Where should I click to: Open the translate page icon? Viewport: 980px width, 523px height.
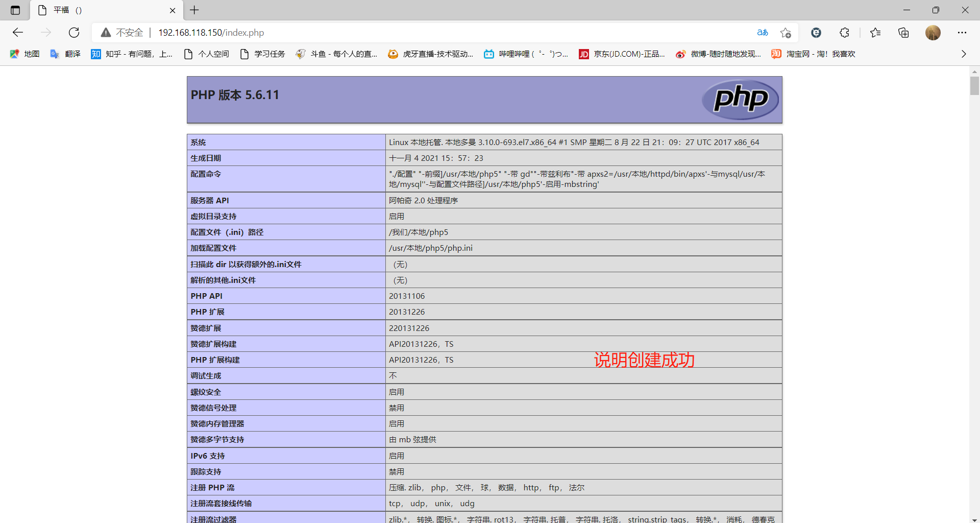(763, 33)
